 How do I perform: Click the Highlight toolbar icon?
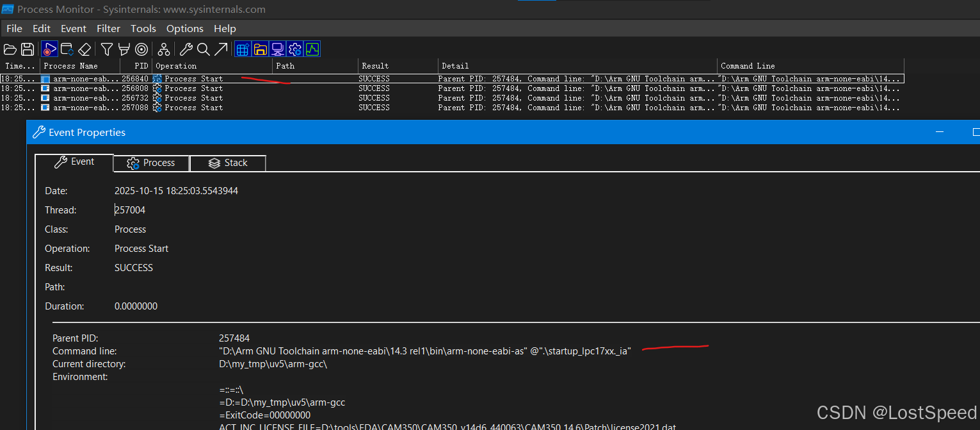pos(124,49)
